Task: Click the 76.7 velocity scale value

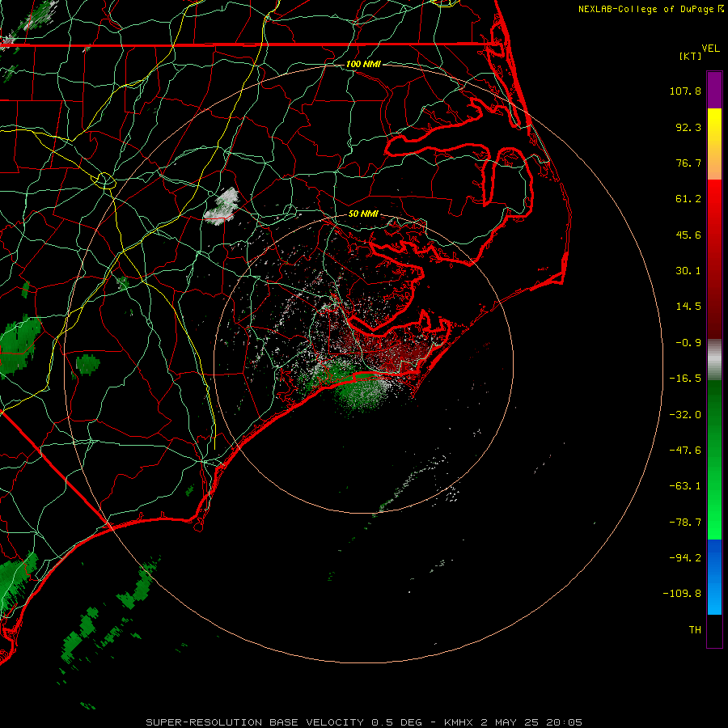Action: (688, 163)
